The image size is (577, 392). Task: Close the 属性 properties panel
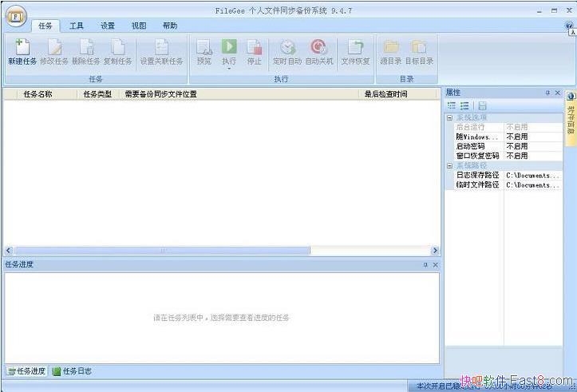(558, 93)
